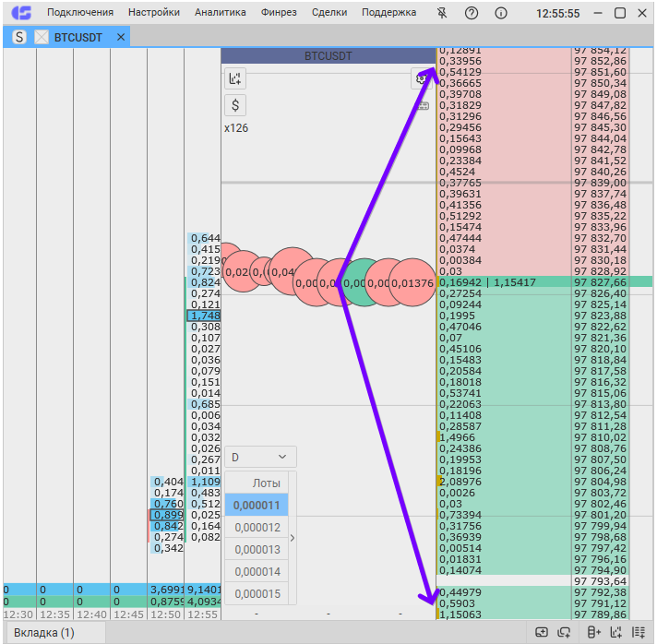Click the chart tool icon above dollar button
The height and width of the screenshot is (644, 657).
[235, 78]
